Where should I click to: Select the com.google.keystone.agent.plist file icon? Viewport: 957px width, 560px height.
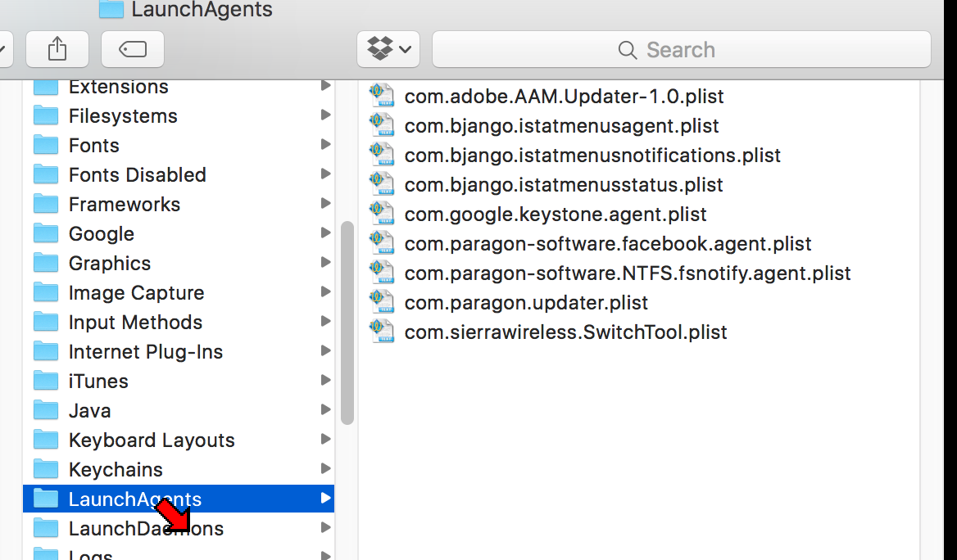click(382, 215)
